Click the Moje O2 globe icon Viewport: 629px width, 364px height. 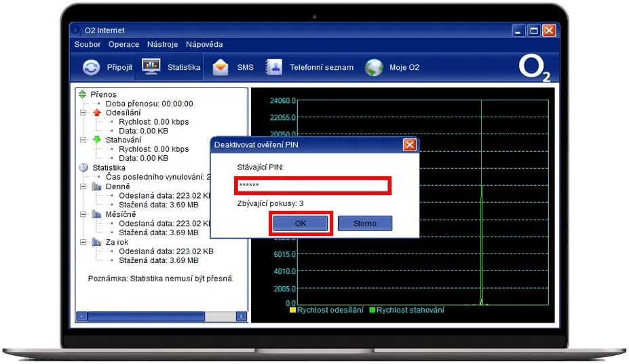coord(374,68)
